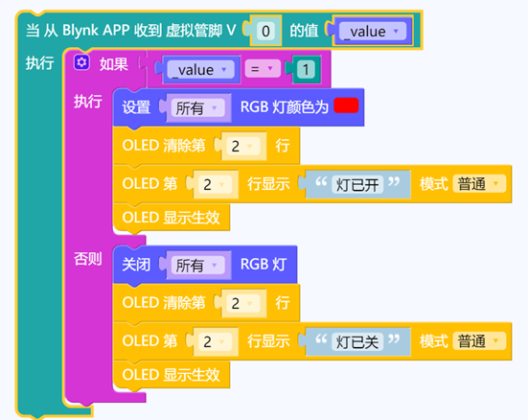The height and width of the screenshot is (420, 528).
Task: Open 普通 mode dropdown on 灯已关 row
Action: point(479,341)
